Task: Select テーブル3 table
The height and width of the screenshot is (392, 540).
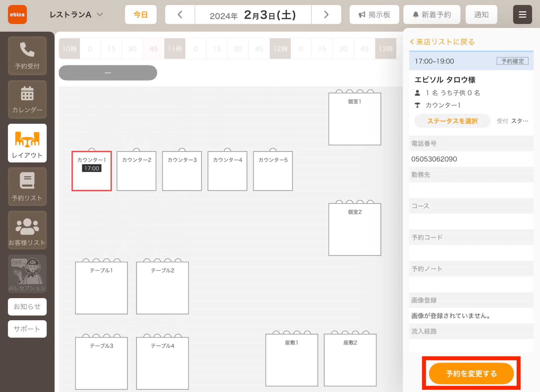Action: 101,363
